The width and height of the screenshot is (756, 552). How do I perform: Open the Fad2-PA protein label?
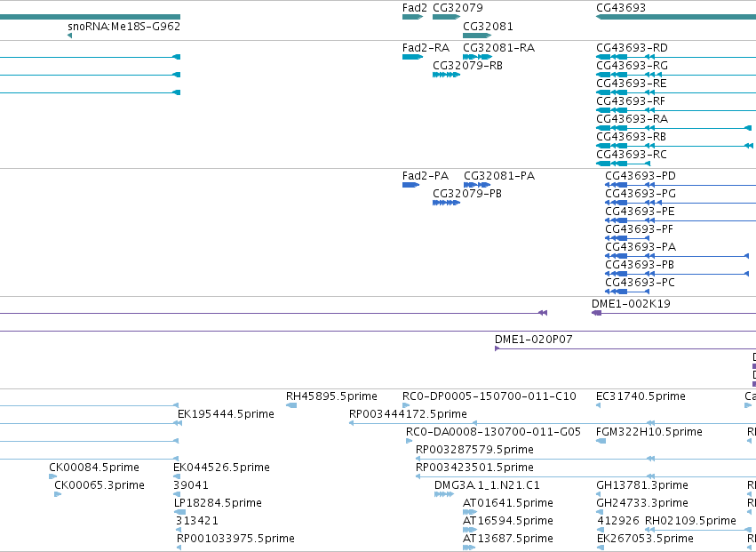point(426,176)
